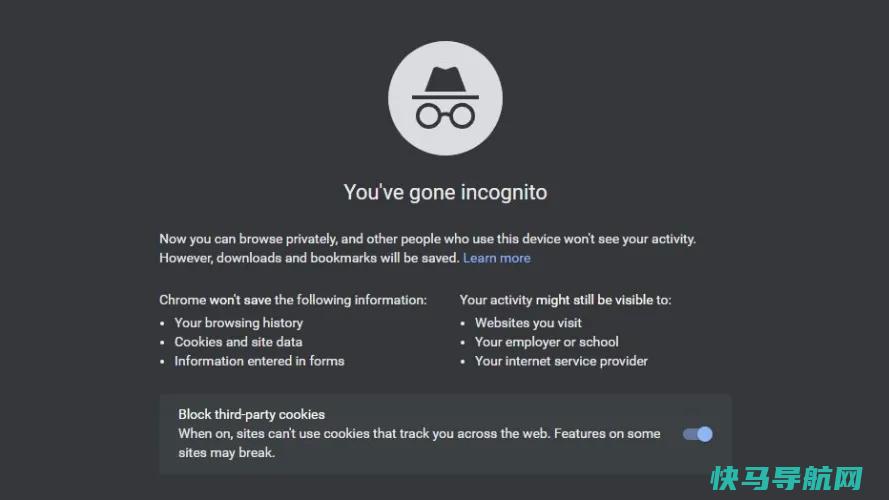Select the "Cookies and site data" bullet item
Image resolution: width=889 pixels, height=500 pixels.
[238, 342]
